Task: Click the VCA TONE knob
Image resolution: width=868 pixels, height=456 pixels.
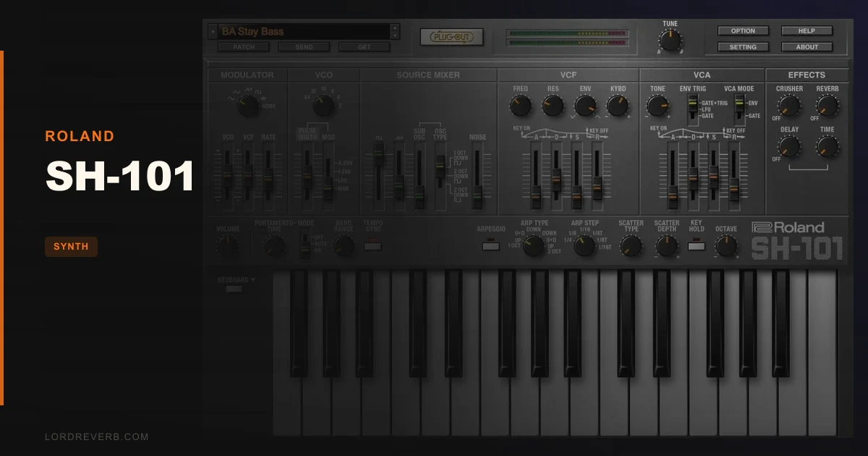Action: [658, 106]
